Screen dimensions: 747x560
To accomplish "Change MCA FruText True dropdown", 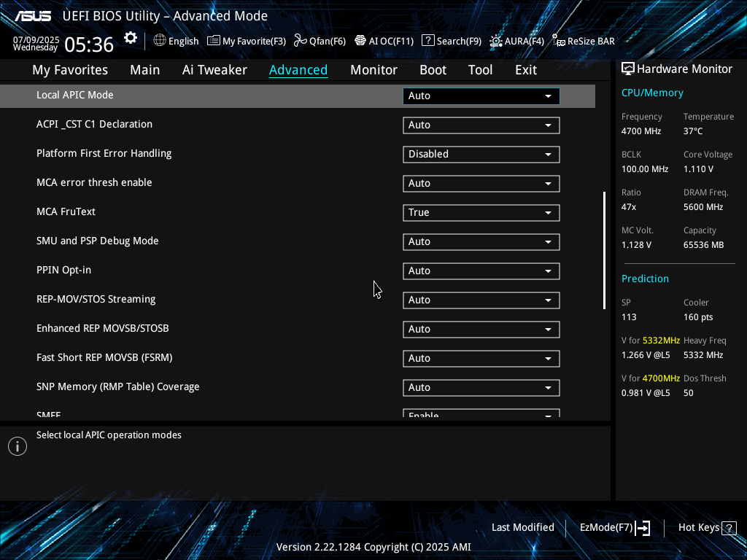I will click(x=481, y=212).
